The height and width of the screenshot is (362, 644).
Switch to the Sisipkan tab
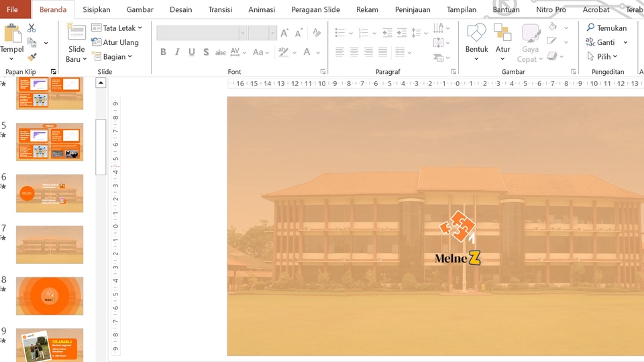(x=97, y=9)
